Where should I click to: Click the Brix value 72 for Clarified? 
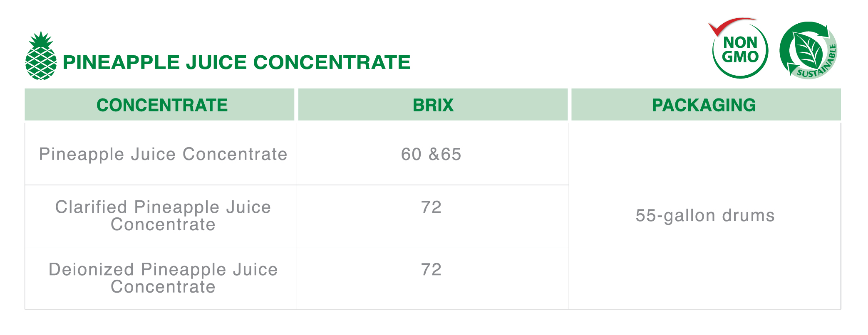click(x=431, y=207)
